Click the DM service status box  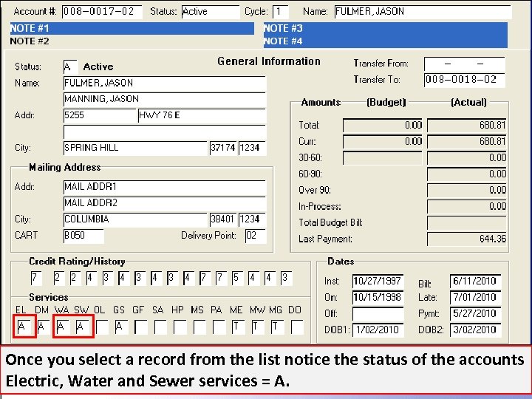click(x=44, y=327)
